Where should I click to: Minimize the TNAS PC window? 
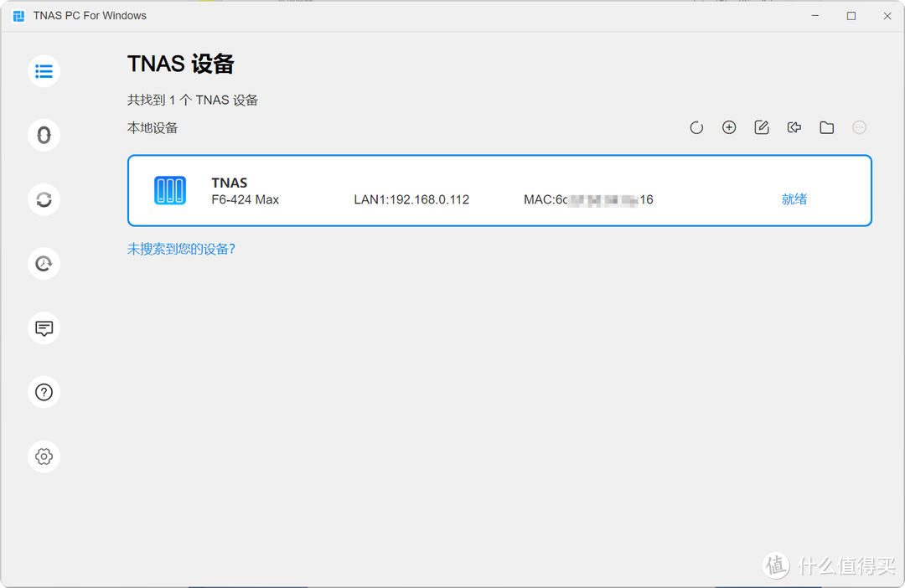point(815,16)
